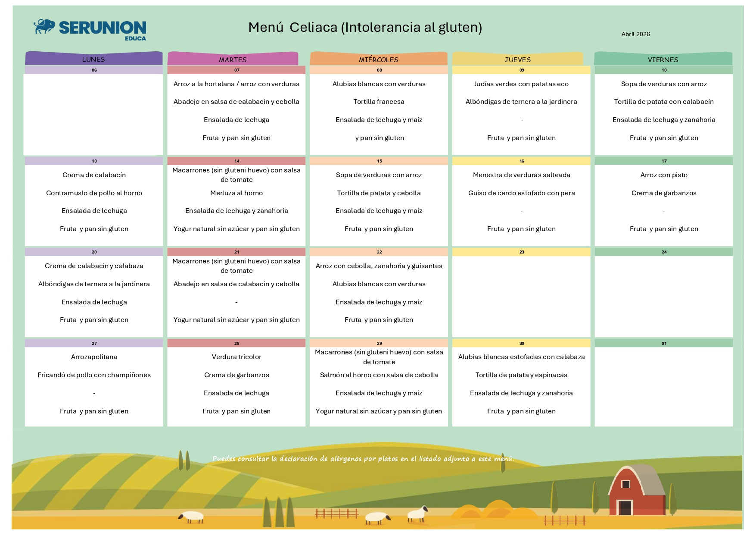Click the SERUNION EDUCA brand text
Image resolution: width=756 pixels, height=535 pixels.
click(103, 28)
